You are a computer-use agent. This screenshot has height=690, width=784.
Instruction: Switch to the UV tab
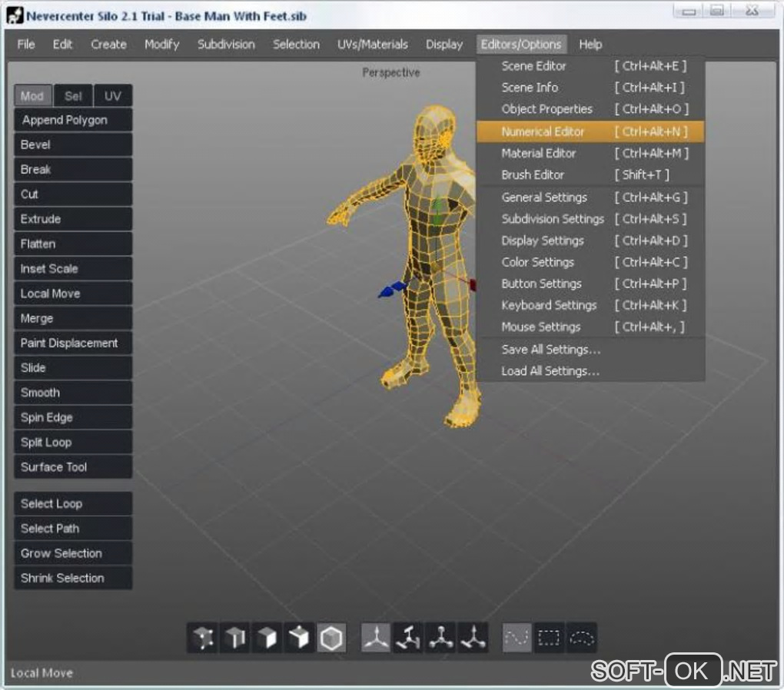coord(113,96)
